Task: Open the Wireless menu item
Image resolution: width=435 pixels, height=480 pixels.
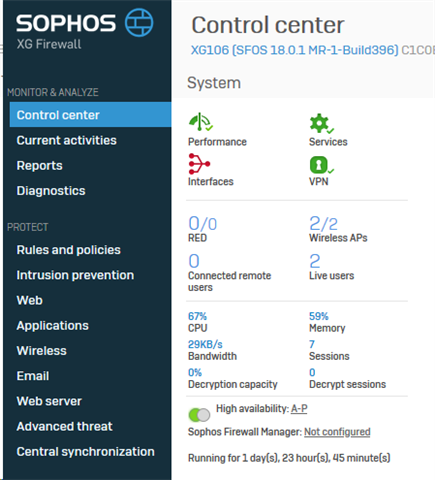Action: coord(42,351)
